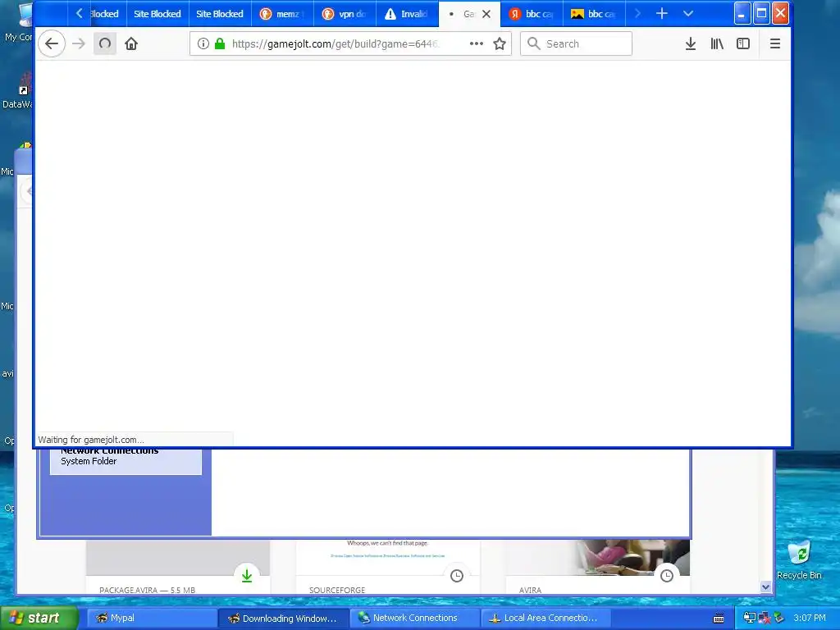Image resolution: width=840 pixels, height=630 pixels.
Task: Open the browser home page
Action: pos(131,44)
